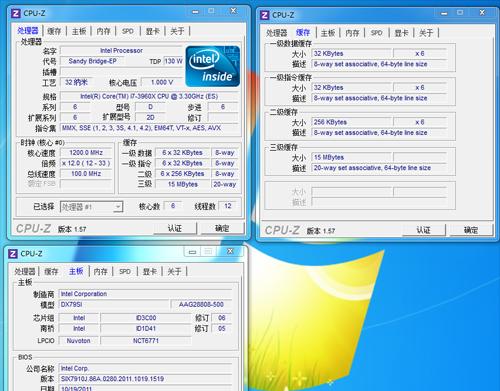Click the Intel Corp. BIOS brand field
This screenshot has width=500, height=391.
coord(145,368)
